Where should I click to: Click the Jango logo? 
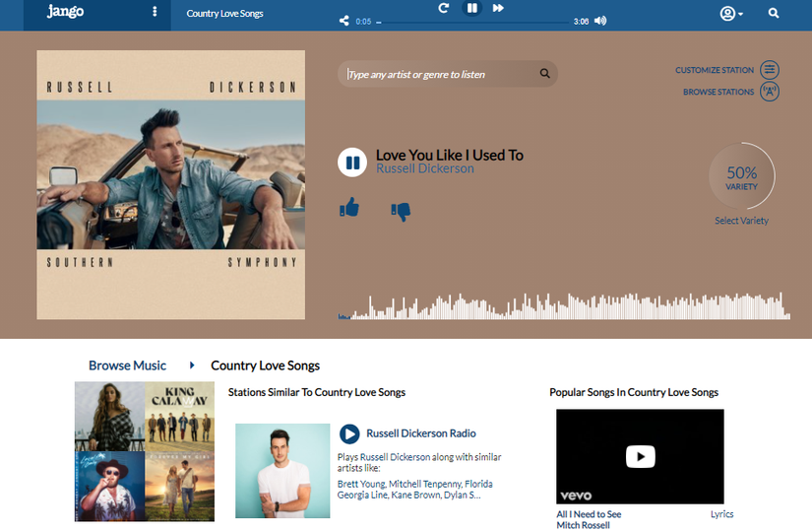[x=65, y=12]
